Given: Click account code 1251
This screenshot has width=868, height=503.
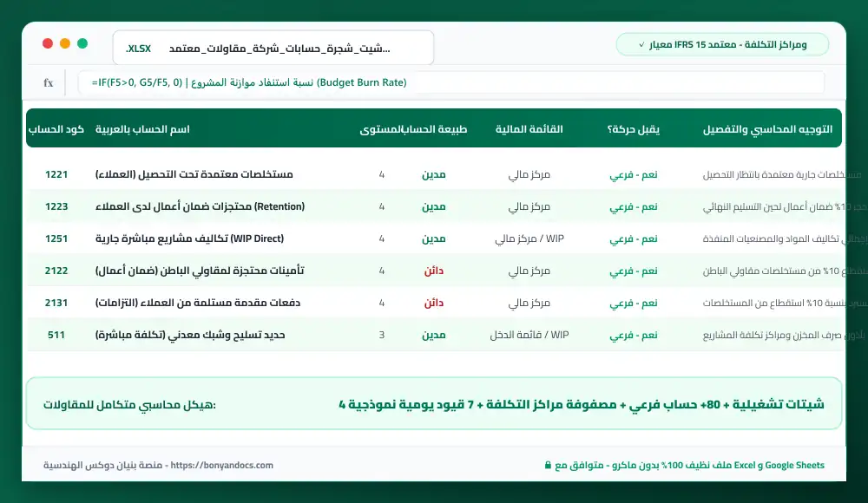Looking at the screenshot, I should coord(56,238).
